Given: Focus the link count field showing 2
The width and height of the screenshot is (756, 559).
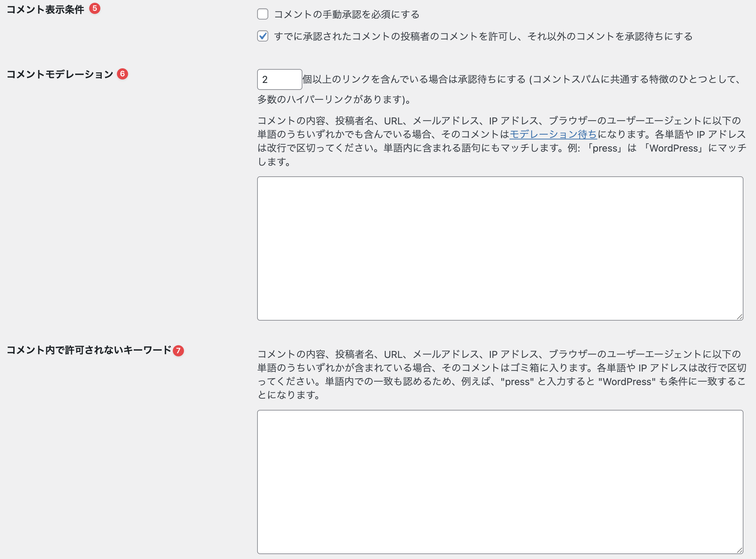Looking at the screenshot, I should 279,79.
